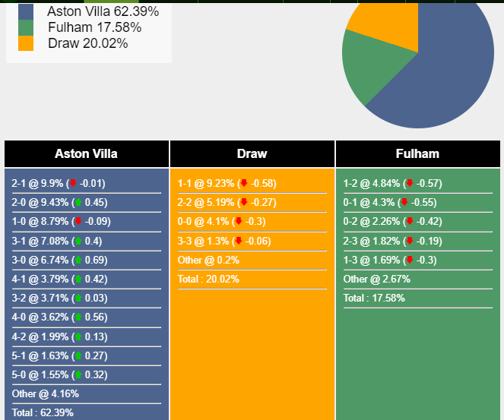The height and width of the screenshot is (420, 504).
Task: Click the orange Draw legend swatch
Action: [26, 43]
